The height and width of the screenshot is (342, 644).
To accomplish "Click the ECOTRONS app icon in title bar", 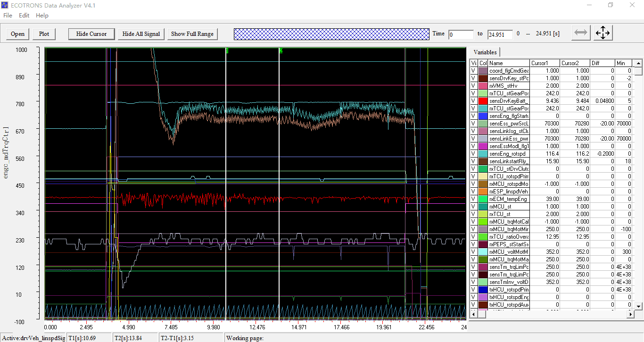I will tap(5, 5).
